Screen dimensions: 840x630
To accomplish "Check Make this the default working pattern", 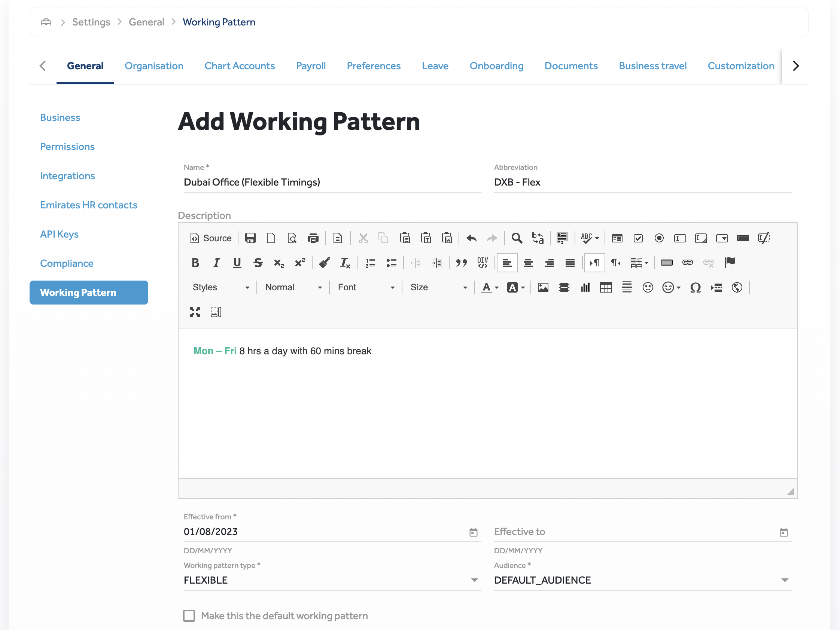I will point(189,615).
